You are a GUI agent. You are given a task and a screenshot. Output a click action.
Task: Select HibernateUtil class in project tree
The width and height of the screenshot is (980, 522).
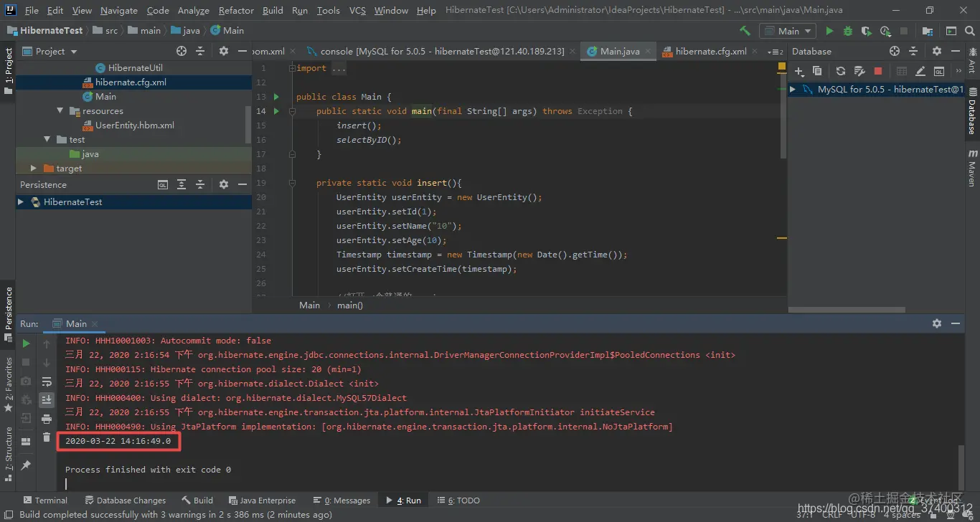coord(135,68)
